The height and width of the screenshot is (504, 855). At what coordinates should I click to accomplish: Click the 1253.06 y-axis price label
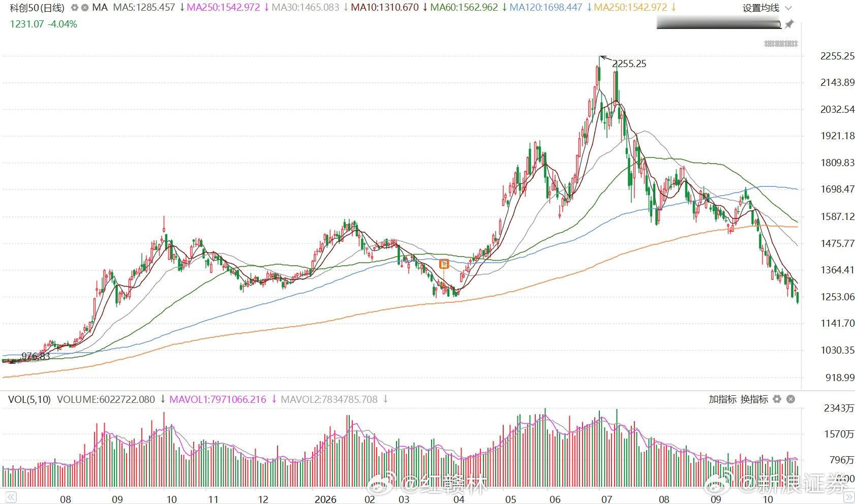(x=837, y=297)
